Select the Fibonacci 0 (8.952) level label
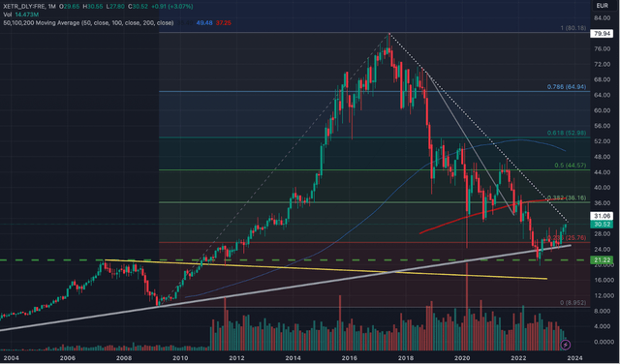The width and height of the screenshot is (620, 364). 573,303
